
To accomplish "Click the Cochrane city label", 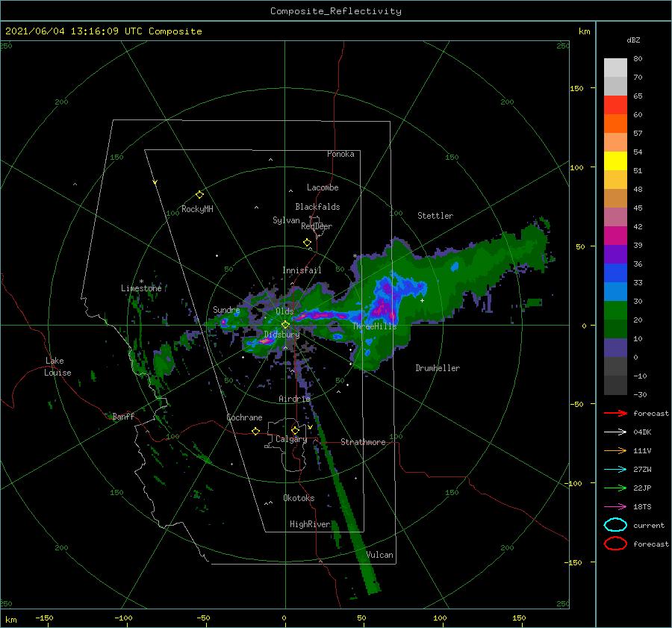I will click(244, 417).
